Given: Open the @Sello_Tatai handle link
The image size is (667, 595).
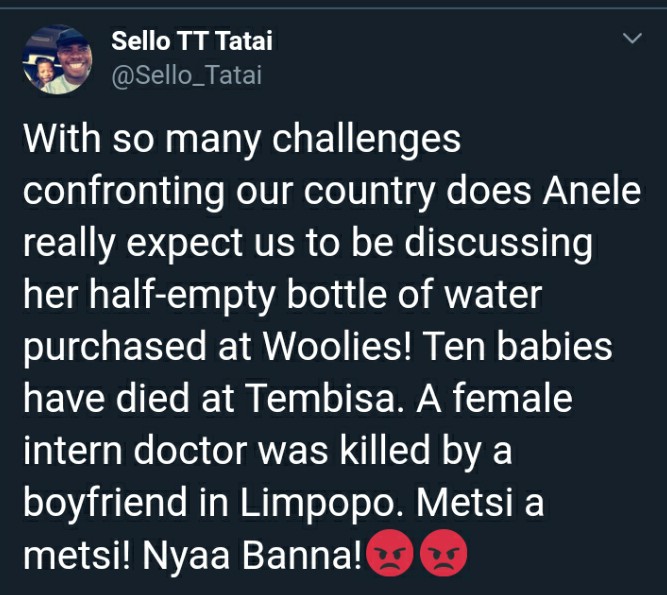Looking at the screenshot, I should pyautogui.click(x=187, y=76).
